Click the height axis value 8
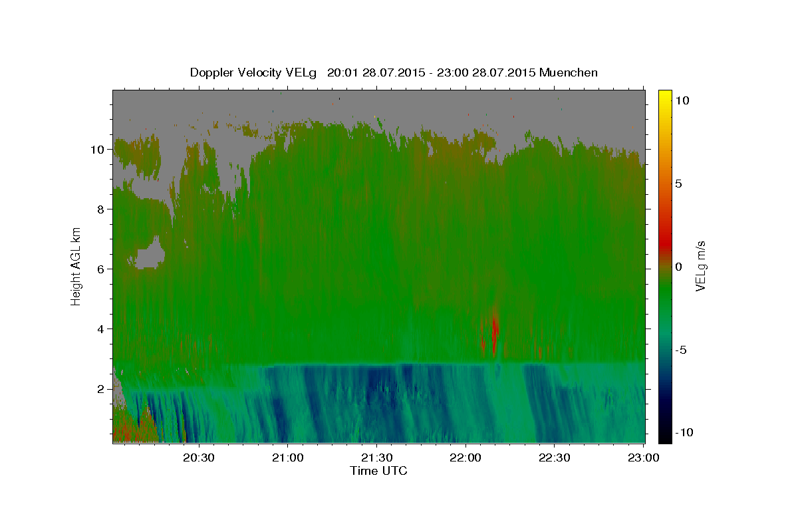798x532 pixels. (102, 209)
